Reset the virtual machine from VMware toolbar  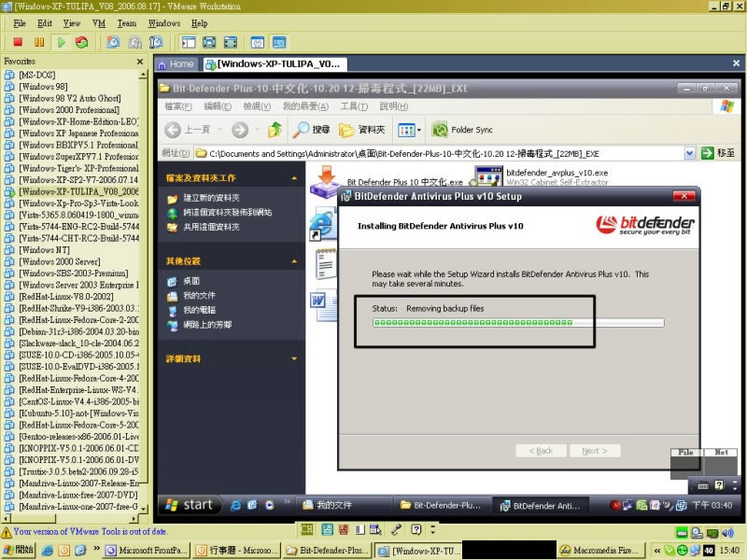tap(82, 42)
